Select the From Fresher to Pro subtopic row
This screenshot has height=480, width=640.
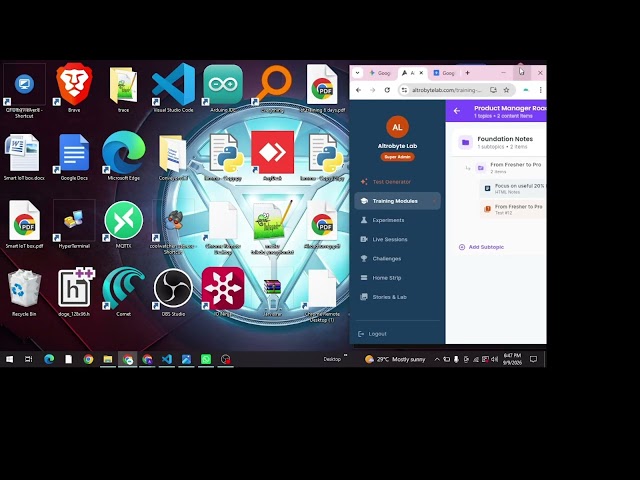coord(505,167)
